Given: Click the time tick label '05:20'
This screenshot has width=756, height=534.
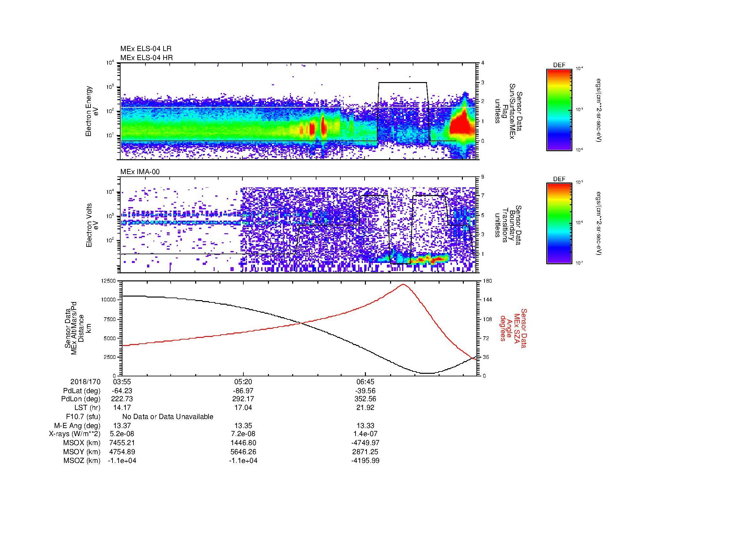Looking at the screenshot, I should pyautogui.click(x=243, y=382).
